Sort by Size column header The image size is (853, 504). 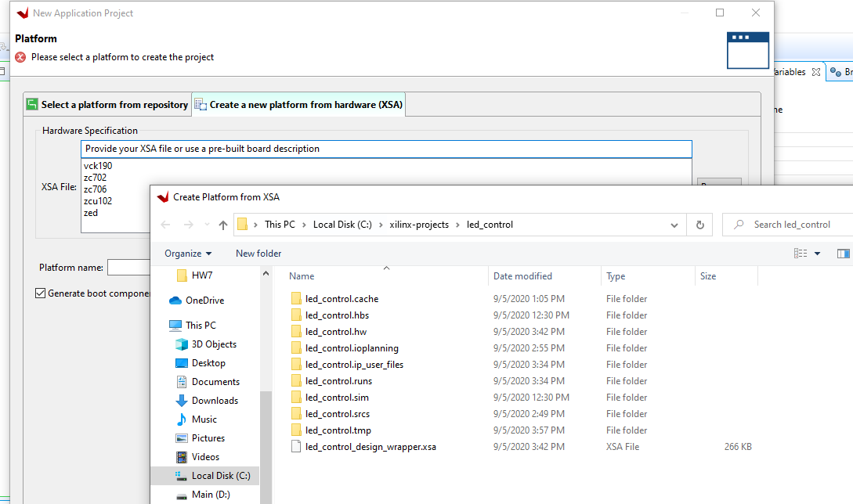708,276
